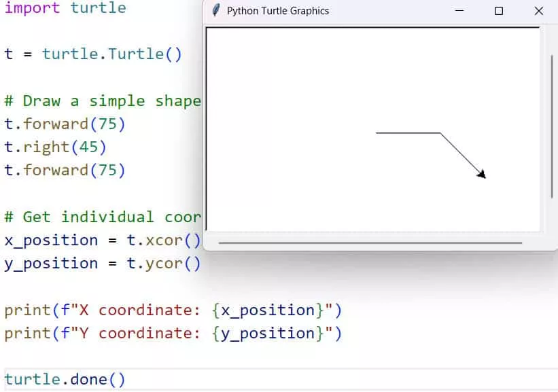Image resolution: width=558 pixels, height=392 pixels.
Task: Click the print statement for Y coordinate
Action: pos(173,333)
